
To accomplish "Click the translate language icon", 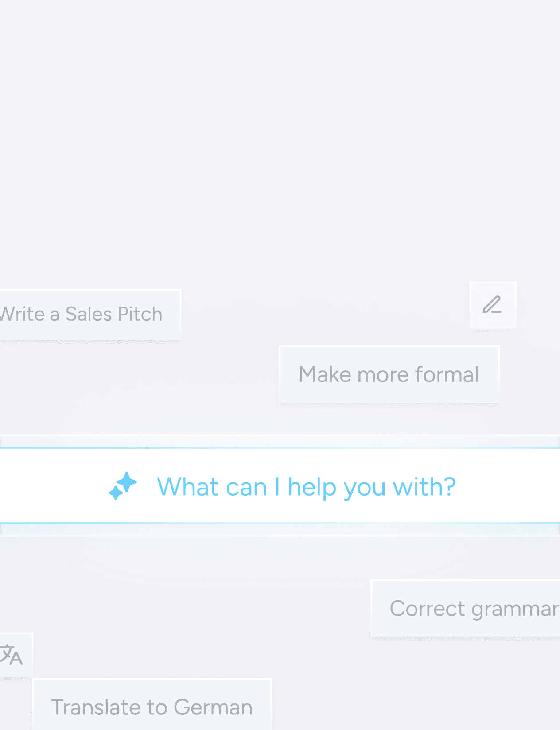I will click(x=12, y=655).
